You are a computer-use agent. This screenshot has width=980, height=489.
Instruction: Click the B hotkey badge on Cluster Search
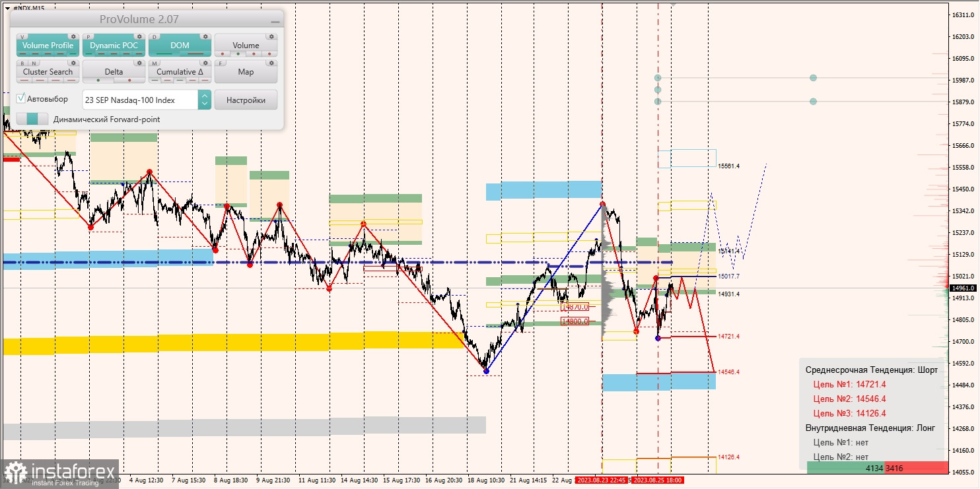pyautogui.click(x=22, y=63)
